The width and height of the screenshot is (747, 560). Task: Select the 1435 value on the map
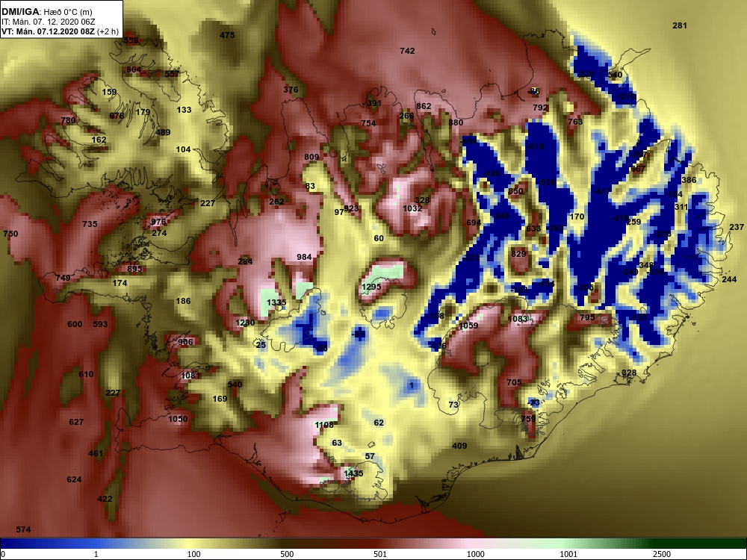(353, 473)
